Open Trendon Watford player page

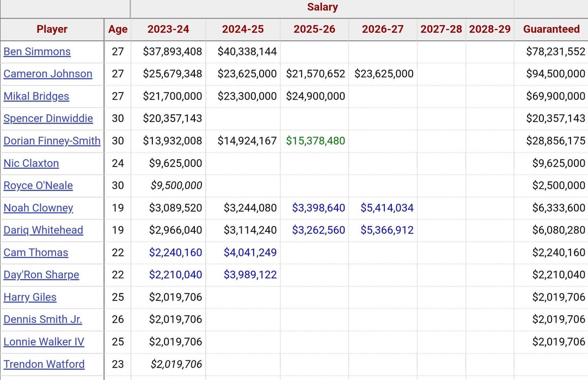pos(44,364)
